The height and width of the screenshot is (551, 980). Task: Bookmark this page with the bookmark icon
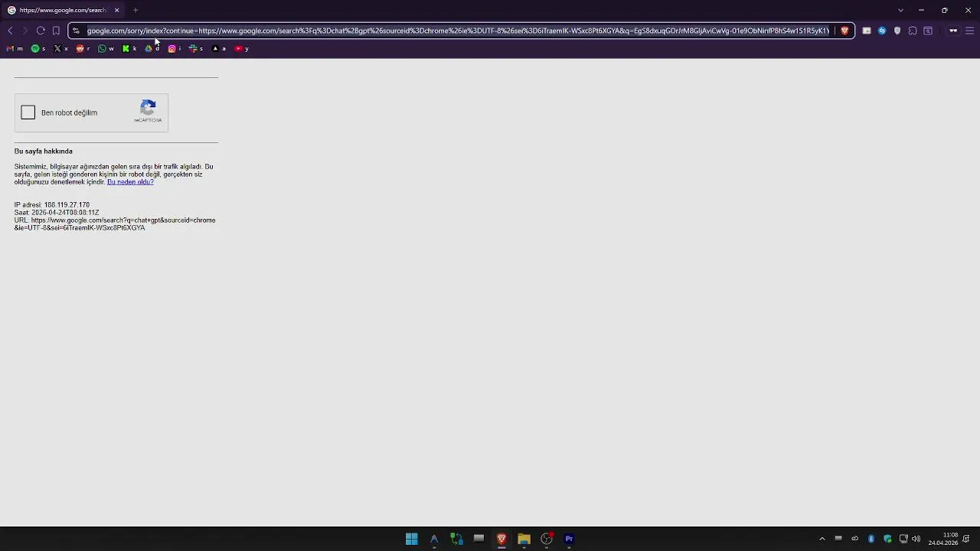coord(56,31)
